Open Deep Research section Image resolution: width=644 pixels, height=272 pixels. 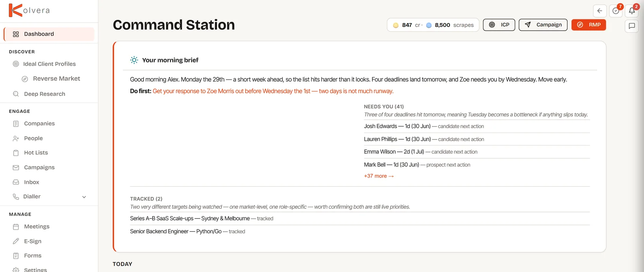click(45, 94)
